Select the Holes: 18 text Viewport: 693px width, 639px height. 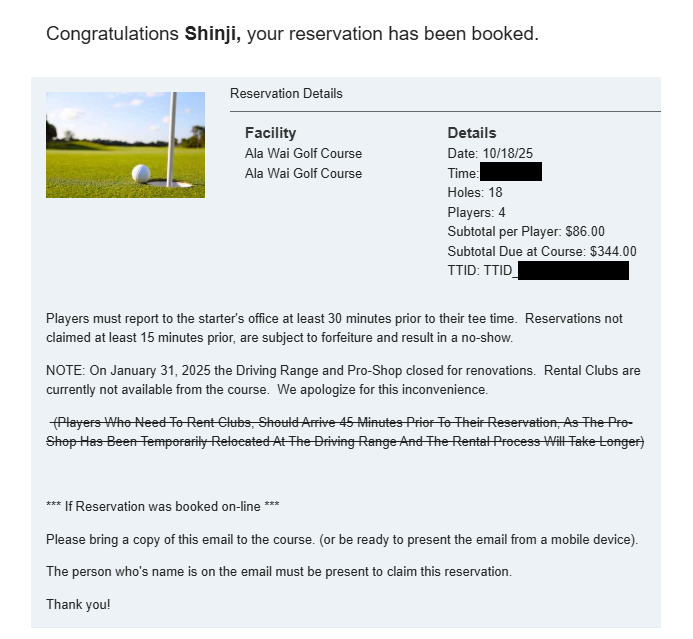point(475,192)
